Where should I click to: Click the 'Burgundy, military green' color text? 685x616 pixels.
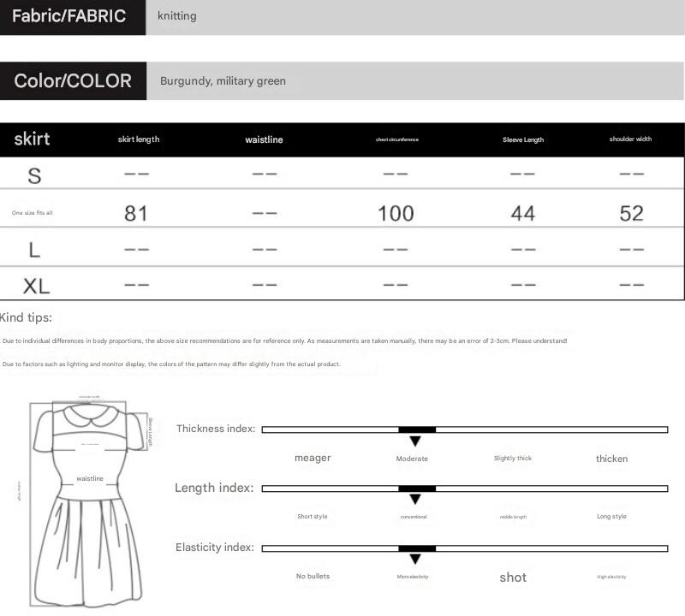(223, 81)
